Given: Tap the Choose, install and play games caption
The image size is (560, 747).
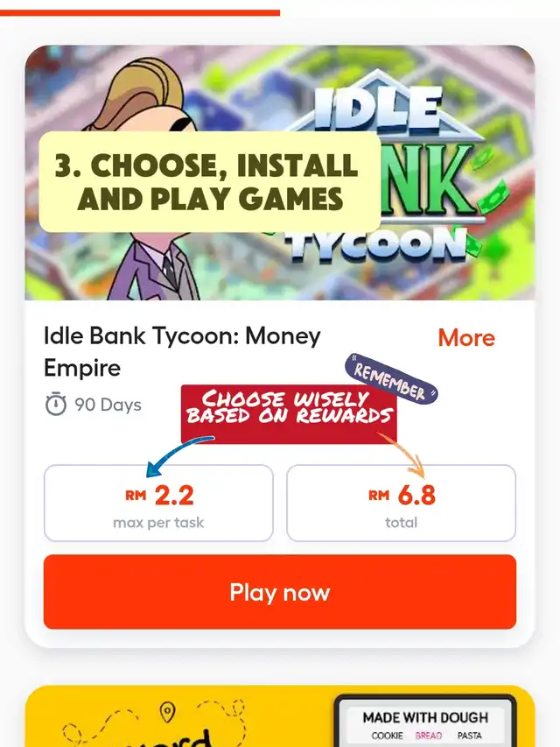Looking at the screenshot, I should pyautogui.click(x=209, y=182).
